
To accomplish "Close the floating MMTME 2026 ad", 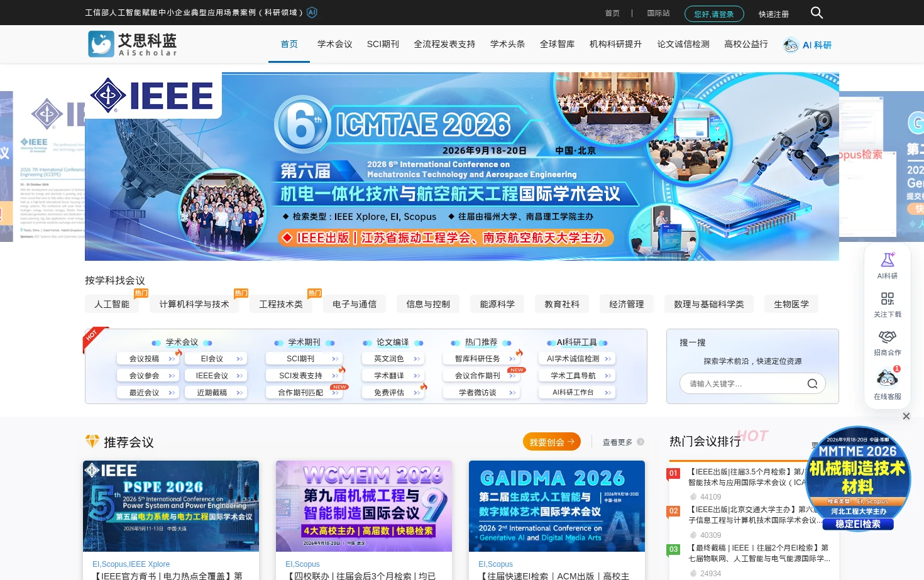I will [x=906, y=416].
